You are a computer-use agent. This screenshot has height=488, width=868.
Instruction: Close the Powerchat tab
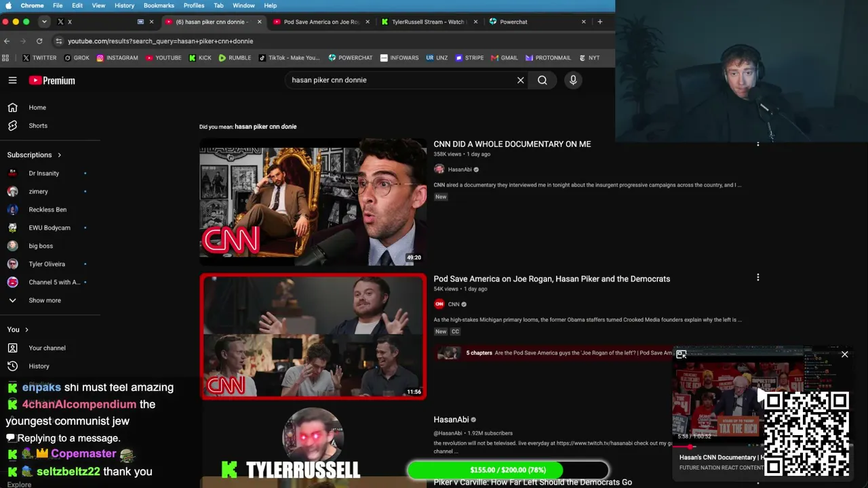(x=583, y=22)
